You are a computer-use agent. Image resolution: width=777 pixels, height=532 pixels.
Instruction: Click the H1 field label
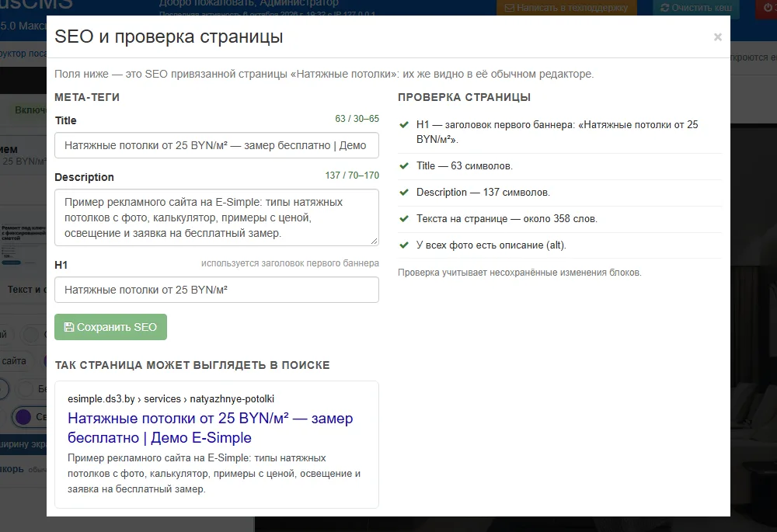[61, 265]
